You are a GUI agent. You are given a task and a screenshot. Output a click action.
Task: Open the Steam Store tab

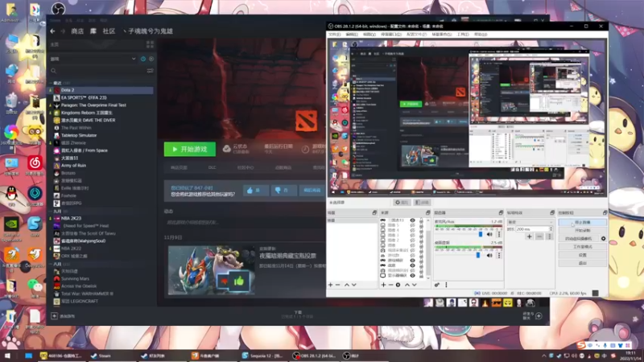[77, 31]
